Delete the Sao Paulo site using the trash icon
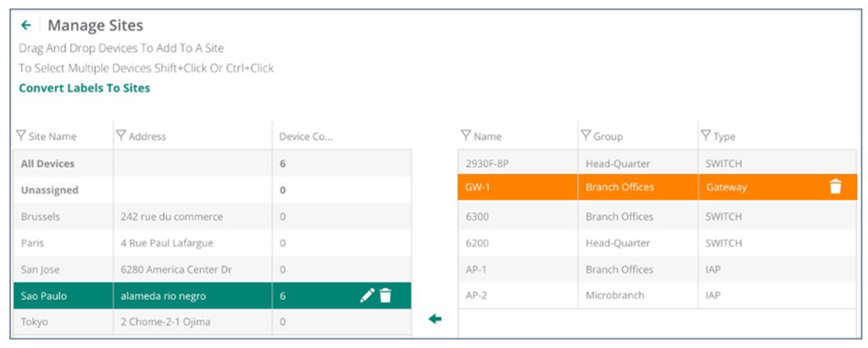This screenshot has height=348, width=868. (x=386, y=296)
